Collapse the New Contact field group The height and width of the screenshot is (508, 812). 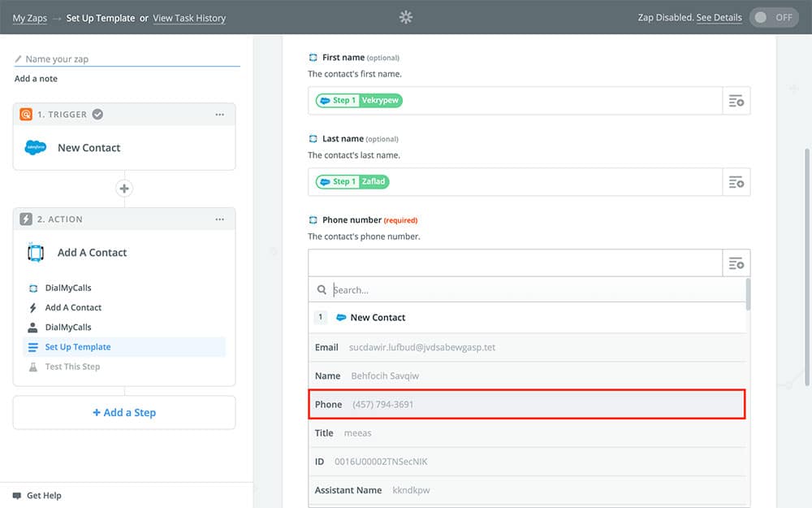tap(378, 318)
